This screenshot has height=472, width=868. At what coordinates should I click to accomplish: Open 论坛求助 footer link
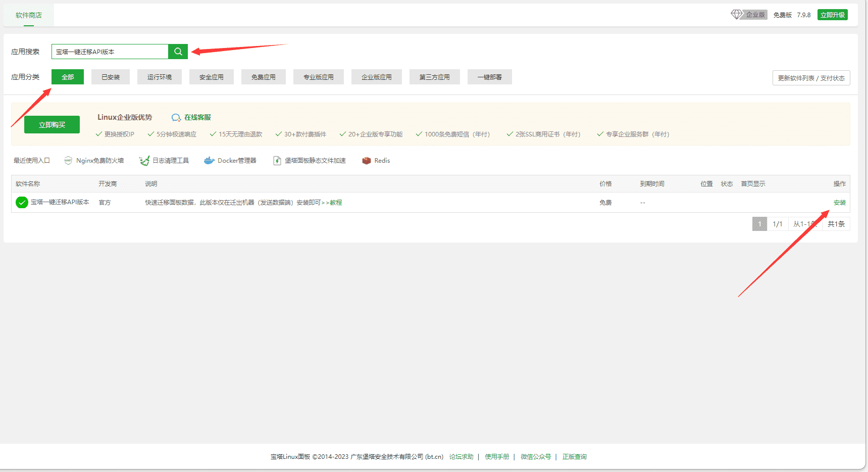point(462,457)
